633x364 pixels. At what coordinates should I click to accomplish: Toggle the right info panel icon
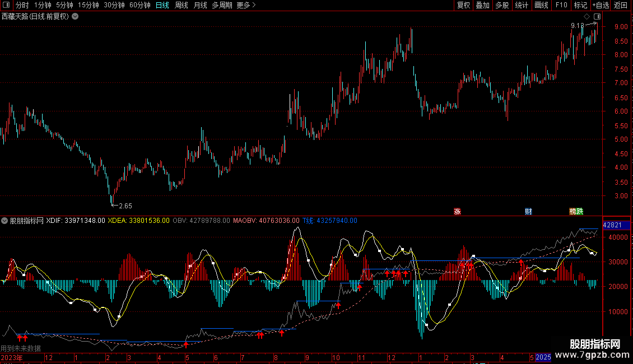click(x=597, y=17)
